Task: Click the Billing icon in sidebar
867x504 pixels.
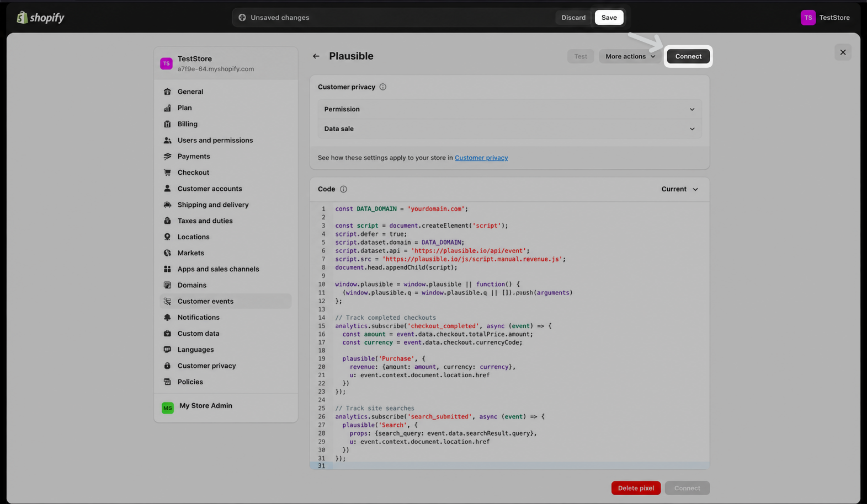Action: [x=167, y=124]
